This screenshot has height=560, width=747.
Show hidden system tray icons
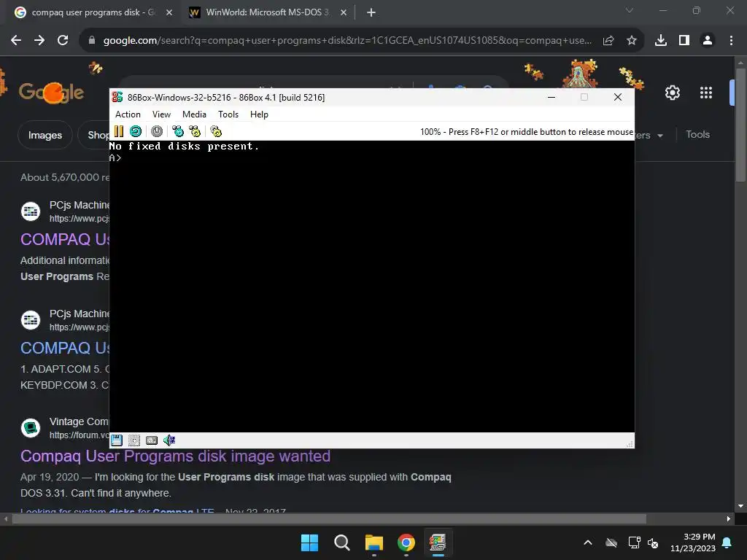point(588,542)
